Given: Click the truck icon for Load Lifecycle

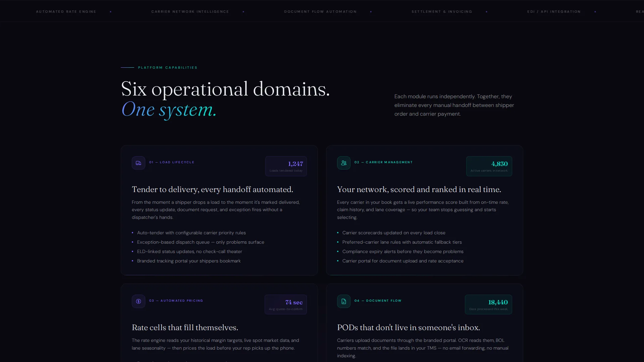Looking at the screenshot, I should pyautogui.click(x=138, y=163).
